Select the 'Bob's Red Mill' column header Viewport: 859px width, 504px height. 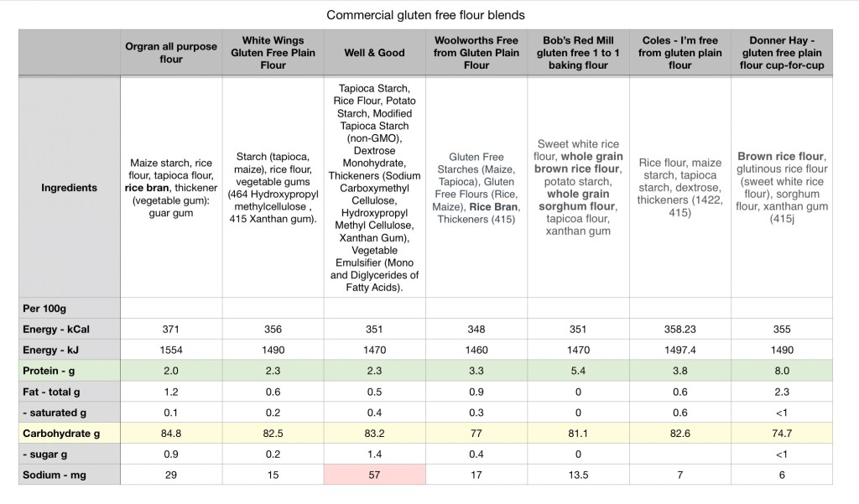pos(578,53)
